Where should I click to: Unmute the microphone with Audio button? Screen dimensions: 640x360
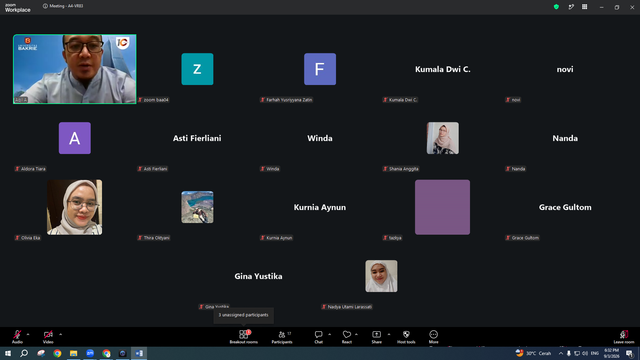coord(17,337)
